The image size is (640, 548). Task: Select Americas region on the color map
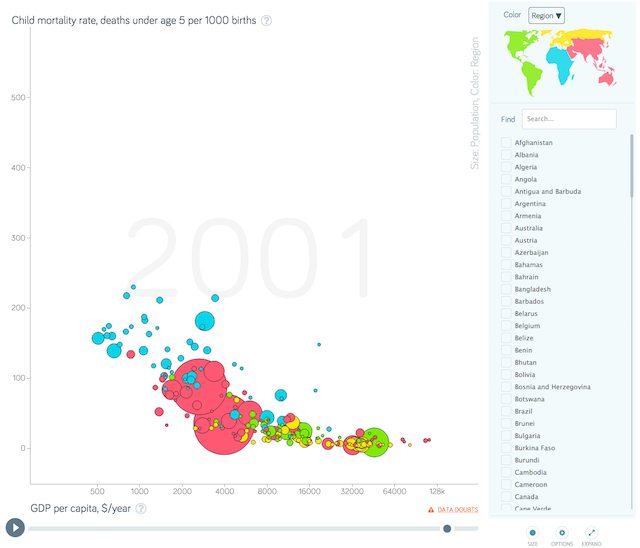523,59
